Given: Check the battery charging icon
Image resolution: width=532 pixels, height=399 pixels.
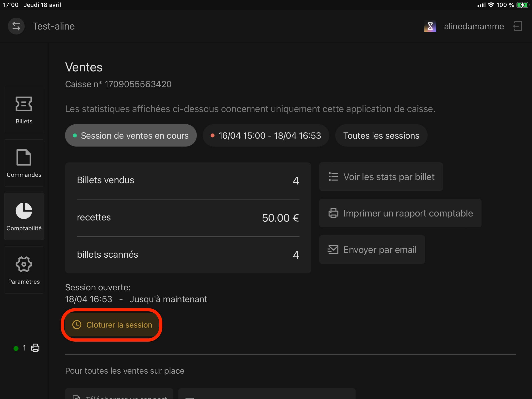Looking at the screenshot, I should pos(523,5).
